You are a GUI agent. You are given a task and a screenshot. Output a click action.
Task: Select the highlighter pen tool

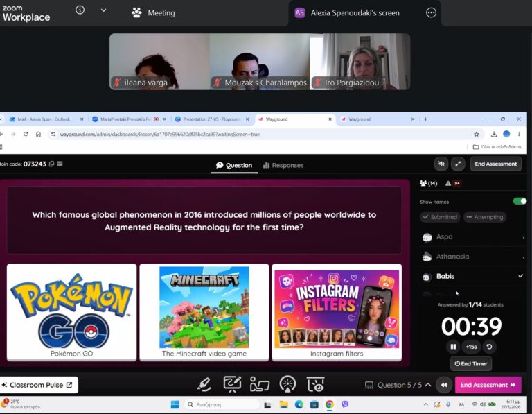coord(204,385)
